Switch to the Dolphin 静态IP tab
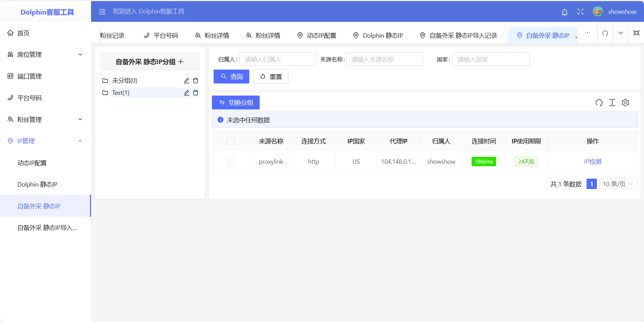The height and width of the screenshot is (322, 644). 378,35
